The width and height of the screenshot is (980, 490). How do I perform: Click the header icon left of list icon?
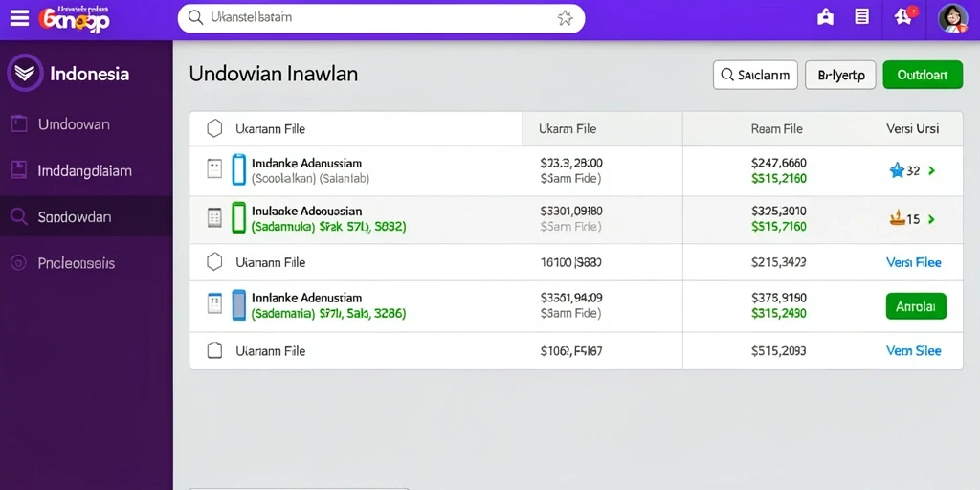826,17
